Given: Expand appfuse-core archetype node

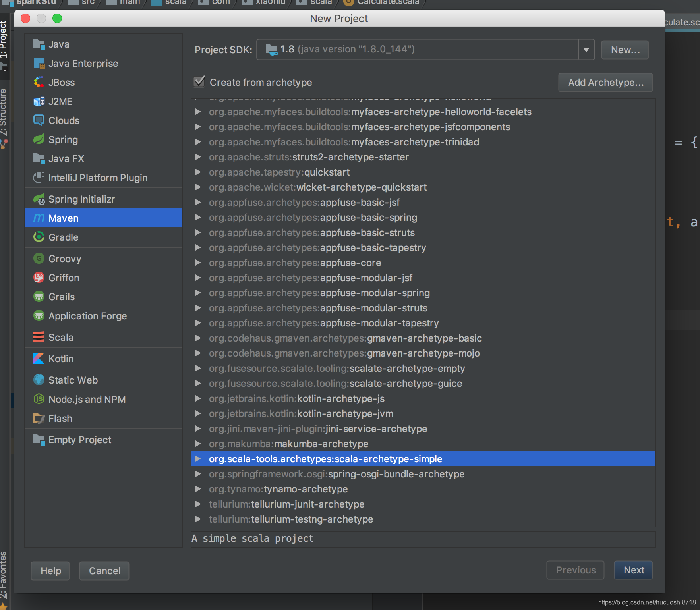Looking at the screenshot, I should 197,263.
